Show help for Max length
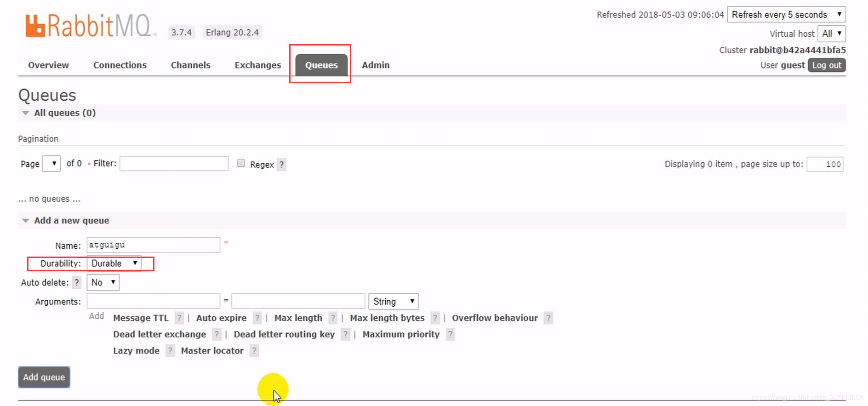The height and width of the screenshot is (406, 868). [333, 318]
